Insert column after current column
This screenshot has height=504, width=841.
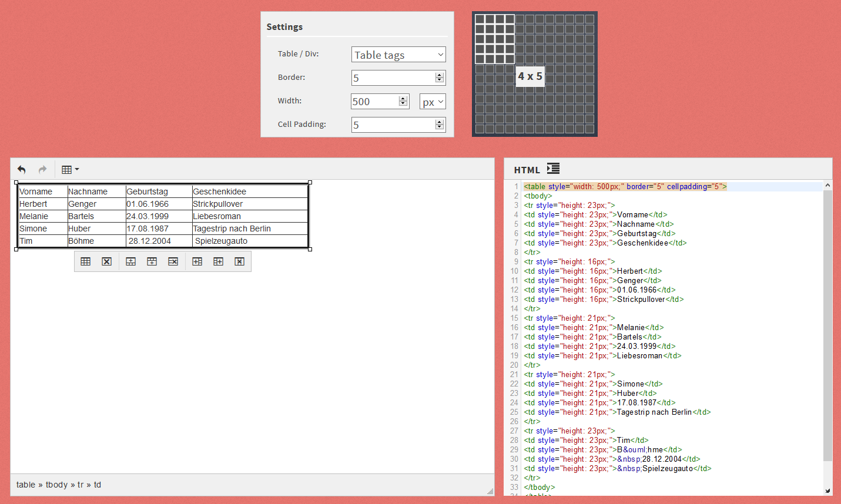pyautogui.click(x=218, y=261)
